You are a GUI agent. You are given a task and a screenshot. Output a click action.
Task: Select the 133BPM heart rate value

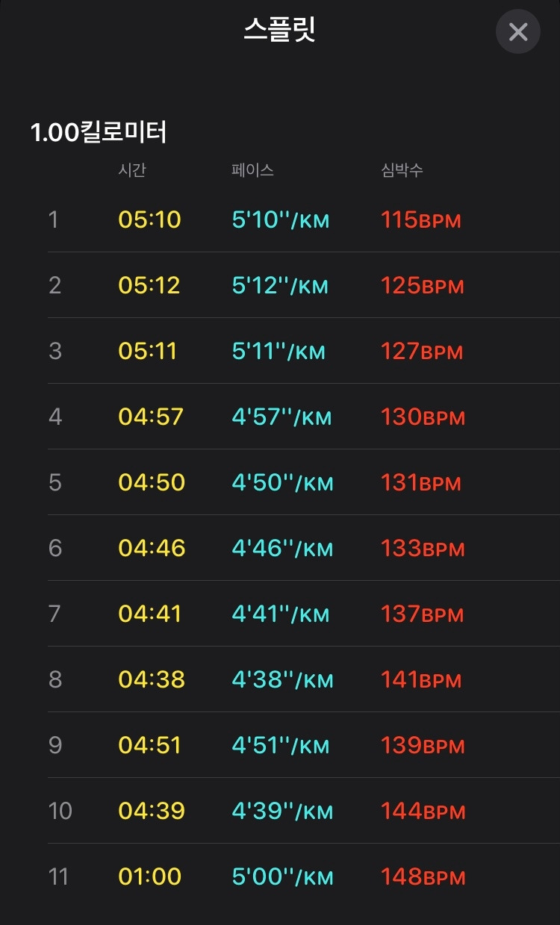tap(423, 548)
